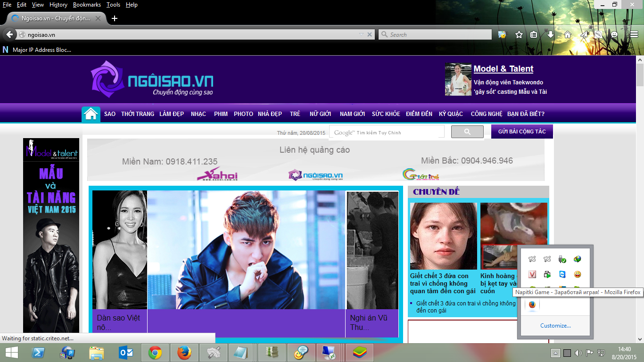The width and height of the screenshot is (644, 362).
Task: Open the Tools menu
Action: 113,5
